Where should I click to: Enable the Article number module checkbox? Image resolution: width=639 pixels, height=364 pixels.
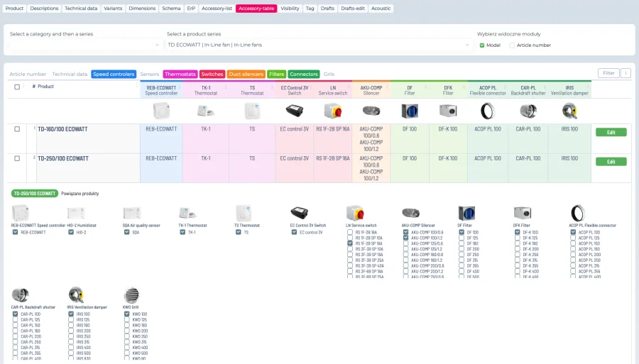coord(512,45)
